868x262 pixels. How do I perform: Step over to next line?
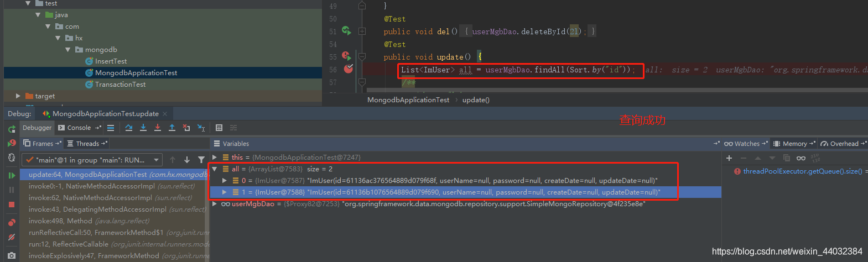coord(129,128)
